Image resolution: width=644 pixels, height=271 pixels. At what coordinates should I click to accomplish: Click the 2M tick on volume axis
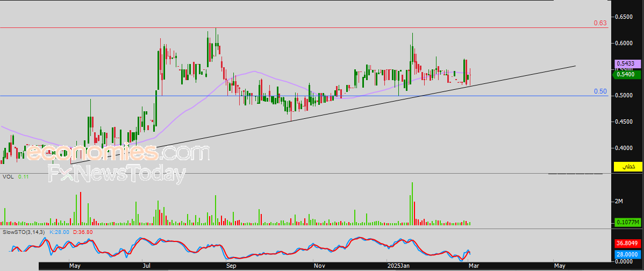coord(619,201)
